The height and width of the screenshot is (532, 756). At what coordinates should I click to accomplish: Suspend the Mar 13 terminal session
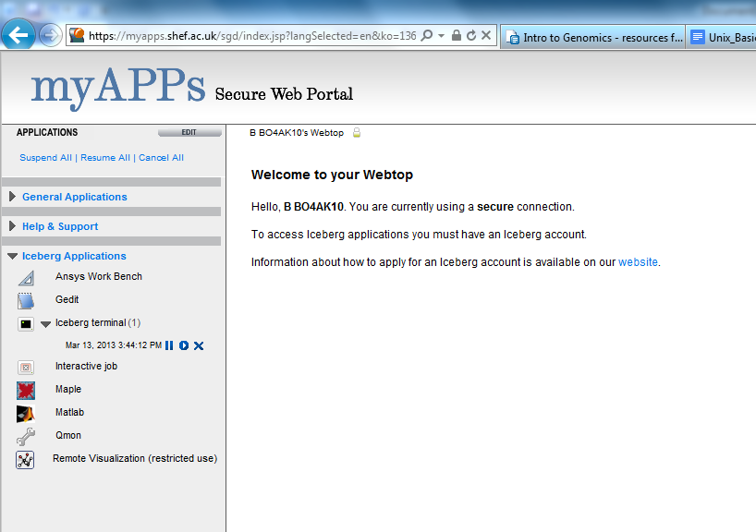click(169, 345)
